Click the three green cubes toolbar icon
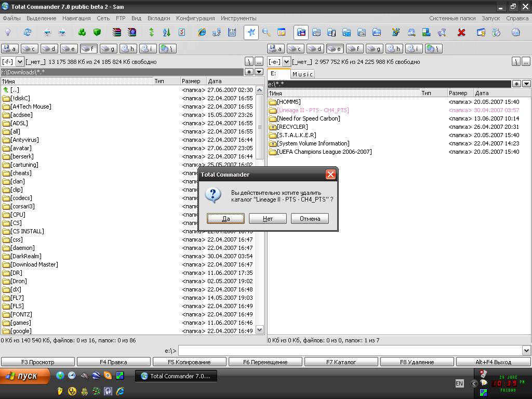Viewport: 532px width, 399px height. (82, 33)
